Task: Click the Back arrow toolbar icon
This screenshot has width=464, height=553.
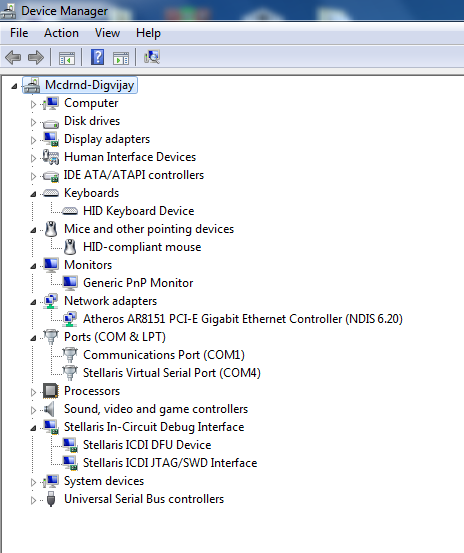Action: tap(13, 57)
